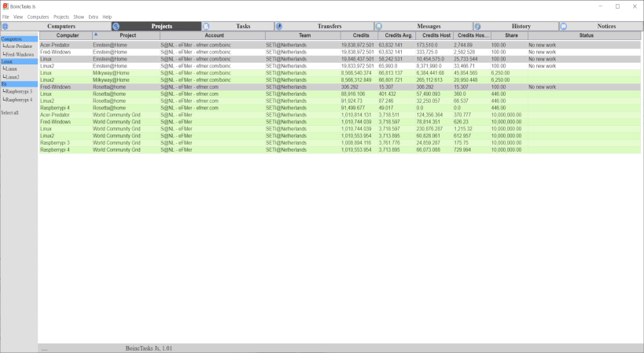Image resolution: width=644 pixels, height=353 pixels.
Task: Sort by the Credits column header
Action: pos(361,35)
